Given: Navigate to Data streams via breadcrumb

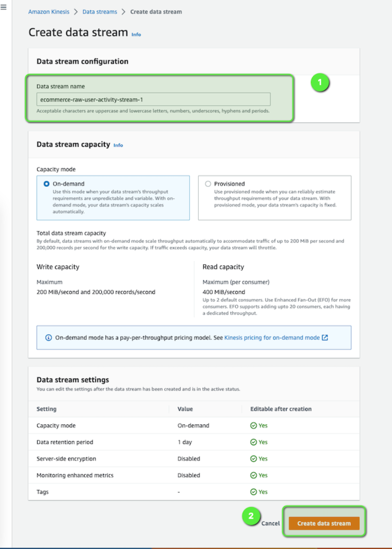Looking at the screenshot, I should (100, 11).
